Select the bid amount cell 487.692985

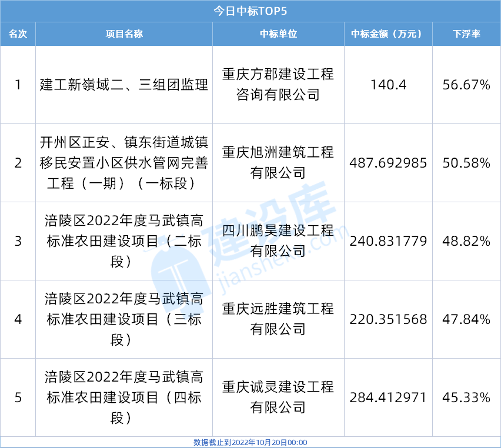click(388, 163)
